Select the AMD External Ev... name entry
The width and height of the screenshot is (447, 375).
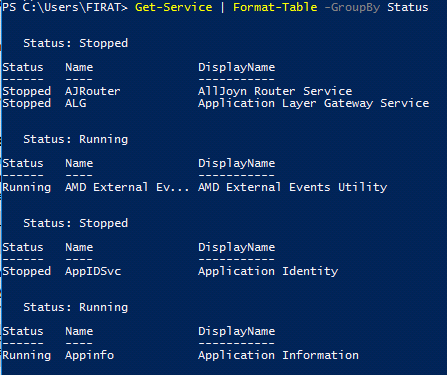click(127, 187)
